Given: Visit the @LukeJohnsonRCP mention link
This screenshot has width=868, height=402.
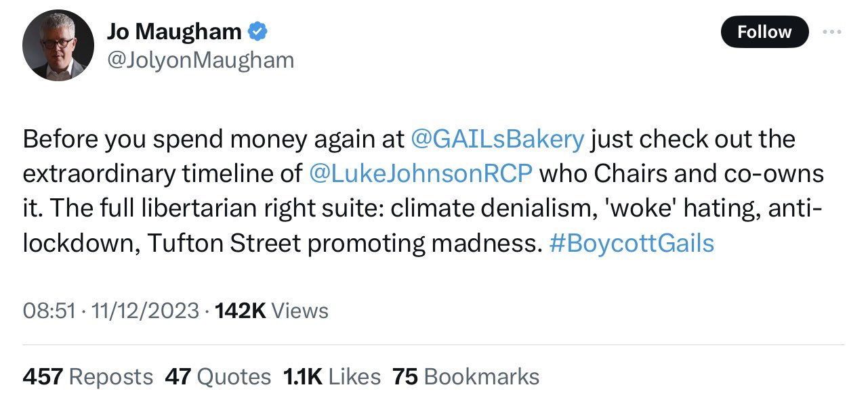Looking at the screenshot, I should click(420, 173).
